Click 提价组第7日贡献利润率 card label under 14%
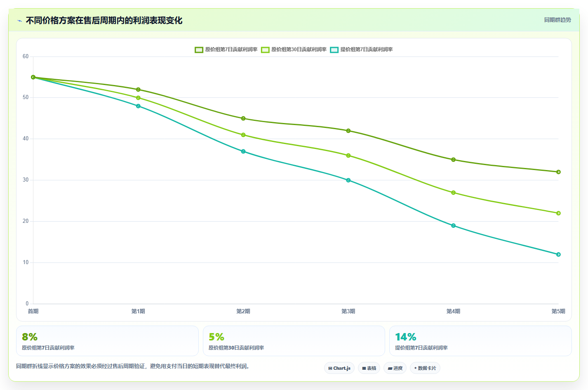The width and height of the screenshot is (588, 390). [x=421, y=348]
